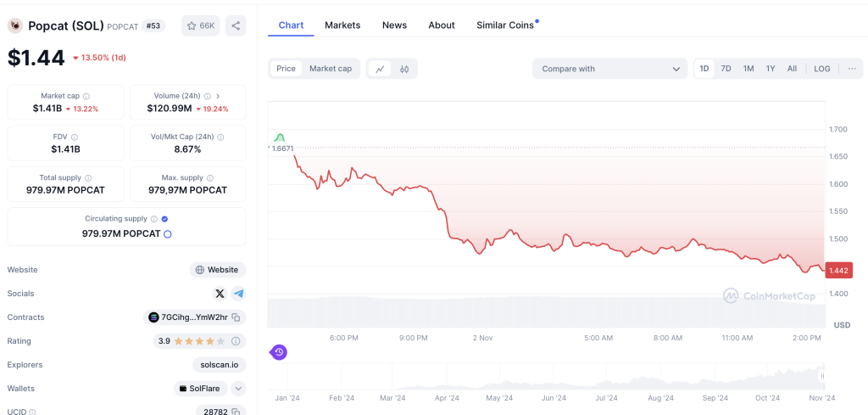Click the blue verified badge by Circulating supply

(164, 219)
